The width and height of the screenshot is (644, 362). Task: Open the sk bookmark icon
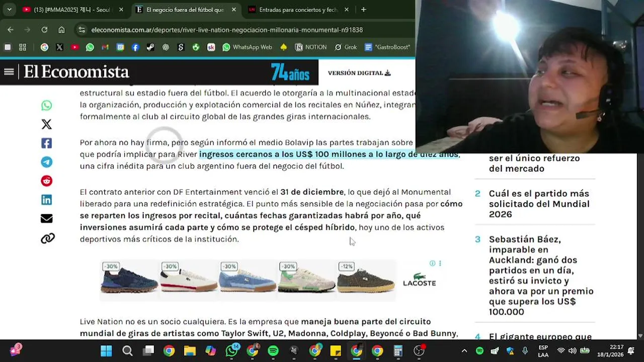[211, 47]
